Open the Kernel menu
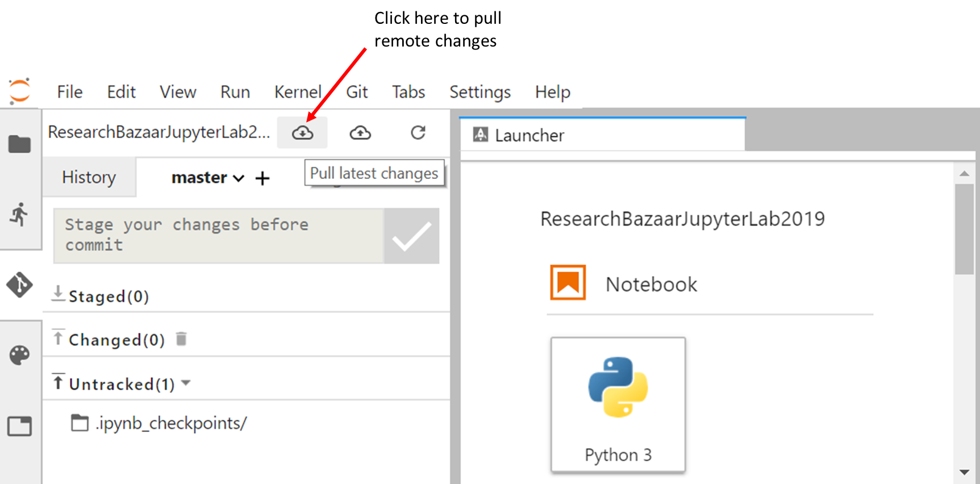This screenshot has height=484, width=980. [298, 92]
